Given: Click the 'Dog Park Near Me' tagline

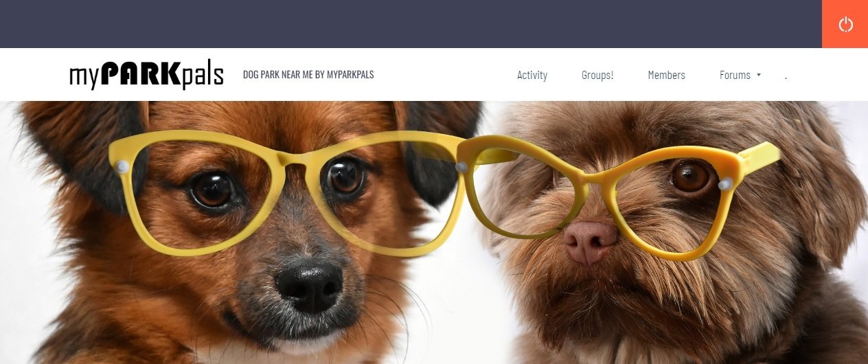Looking at the screenshot, I should [x=308, y=75].
